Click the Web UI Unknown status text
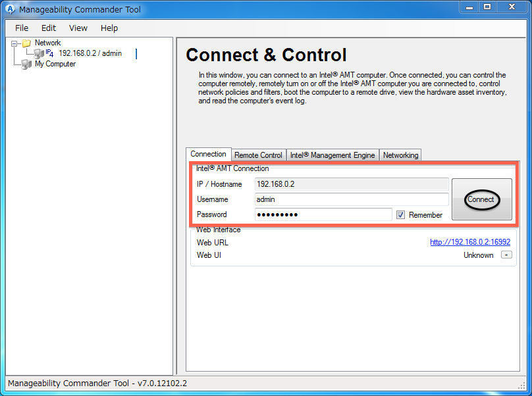The width and height of the screenshot is (532, 396). [x=479, y=255]
